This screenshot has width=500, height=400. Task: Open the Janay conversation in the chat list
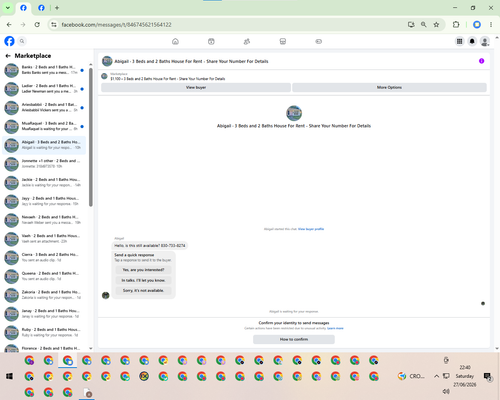point(44,314)
